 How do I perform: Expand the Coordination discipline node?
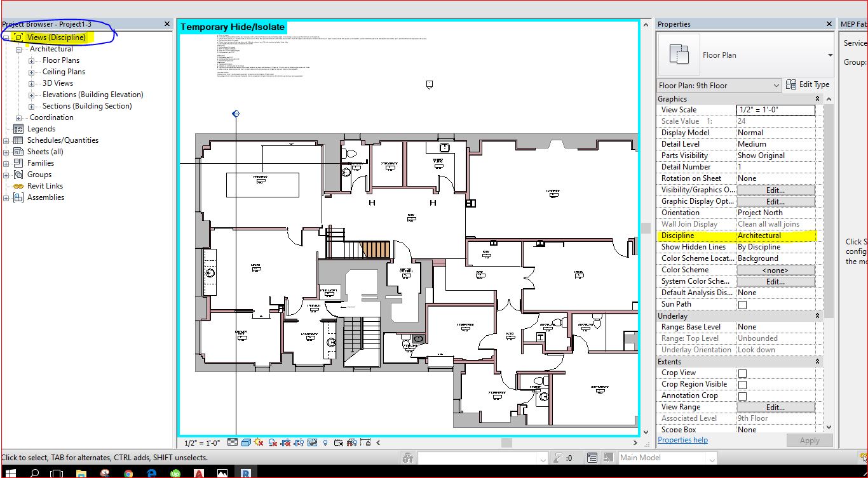coord(18,118)
